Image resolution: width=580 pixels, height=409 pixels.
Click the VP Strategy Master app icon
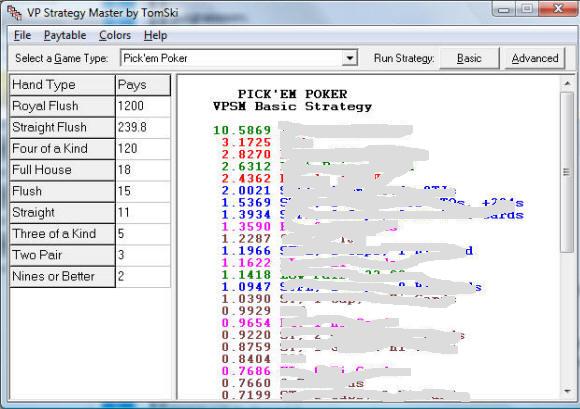(x=15, y=13)
